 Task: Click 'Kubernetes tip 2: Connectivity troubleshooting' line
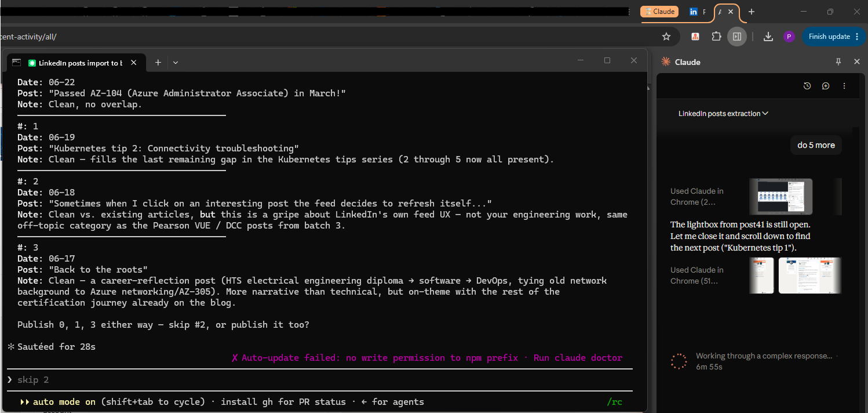tap(158, 148)
